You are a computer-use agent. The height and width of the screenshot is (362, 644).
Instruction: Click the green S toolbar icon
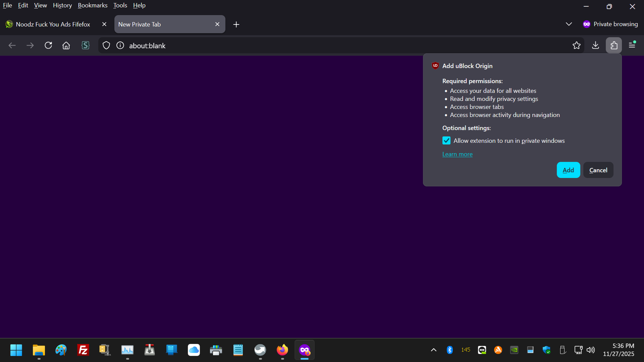(85, 45)
